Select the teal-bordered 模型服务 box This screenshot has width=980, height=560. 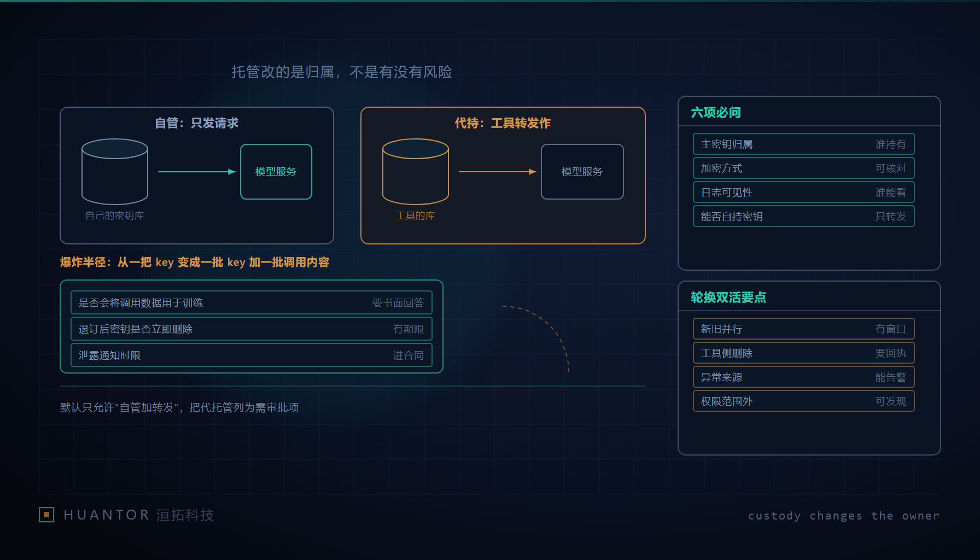coord(276,172)
